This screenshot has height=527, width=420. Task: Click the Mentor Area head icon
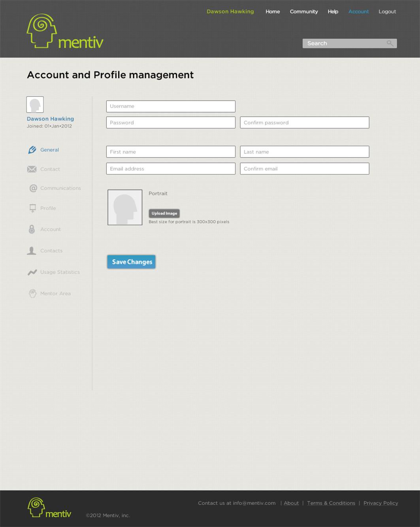(32, 294)
